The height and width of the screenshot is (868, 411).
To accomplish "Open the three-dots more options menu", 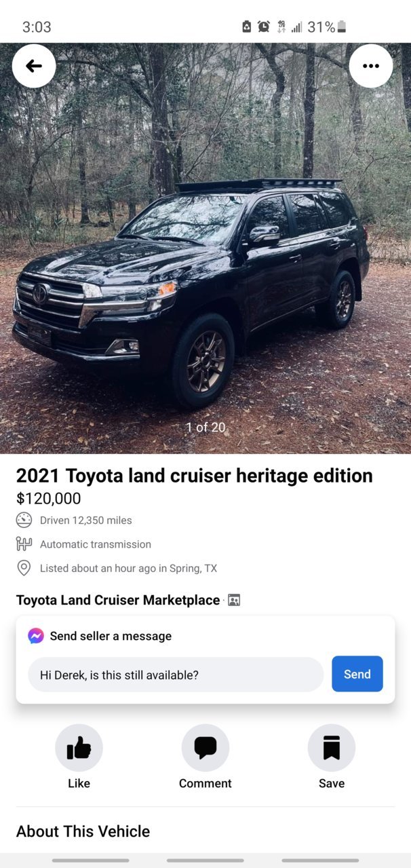I will 371,66.
